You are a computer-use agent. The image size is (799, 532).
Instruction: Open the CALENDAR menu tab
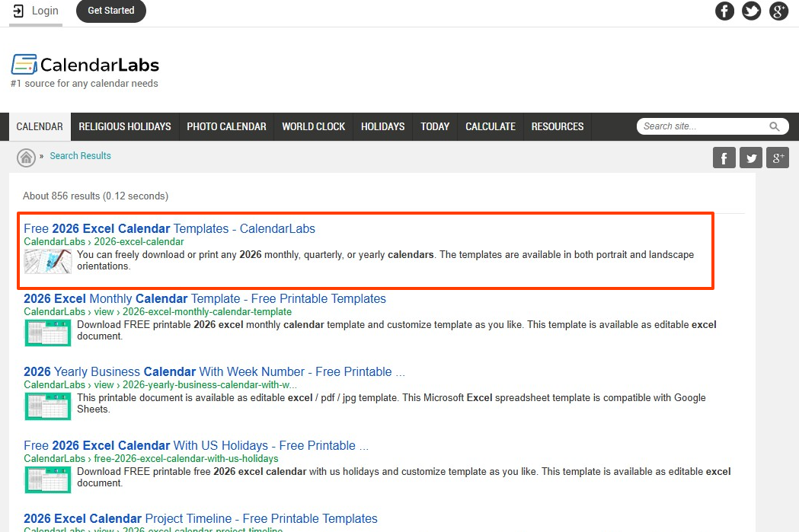tap(40, 127)
